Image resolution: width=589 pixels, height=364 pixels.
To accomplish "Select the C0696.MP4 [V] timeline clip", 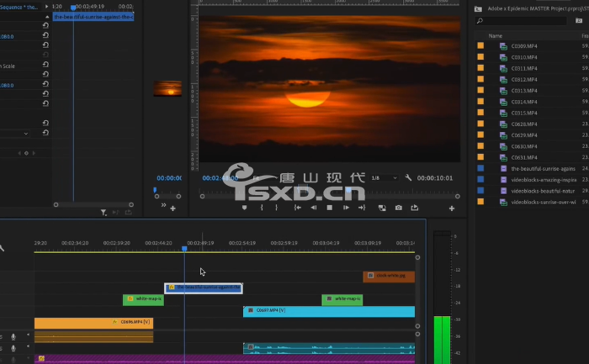I will pos(93,323).
